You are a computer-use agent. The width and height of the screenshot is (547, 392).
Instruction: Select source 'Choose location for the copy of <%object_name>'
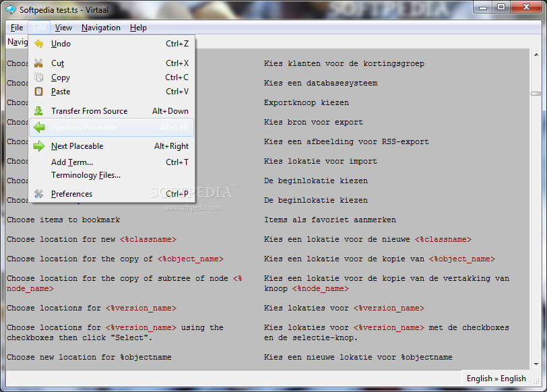pyautogui.click(x=115, y=259)
